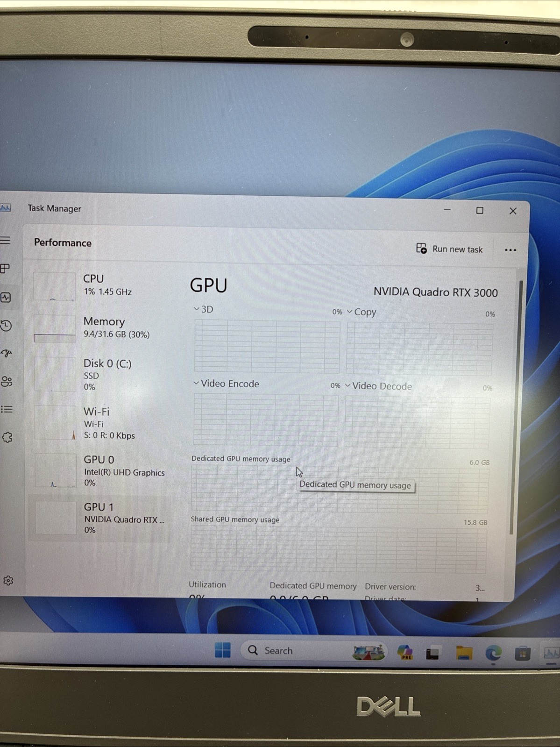Minimize the Task Manager window
560x747 pixels.
point(447,210)
